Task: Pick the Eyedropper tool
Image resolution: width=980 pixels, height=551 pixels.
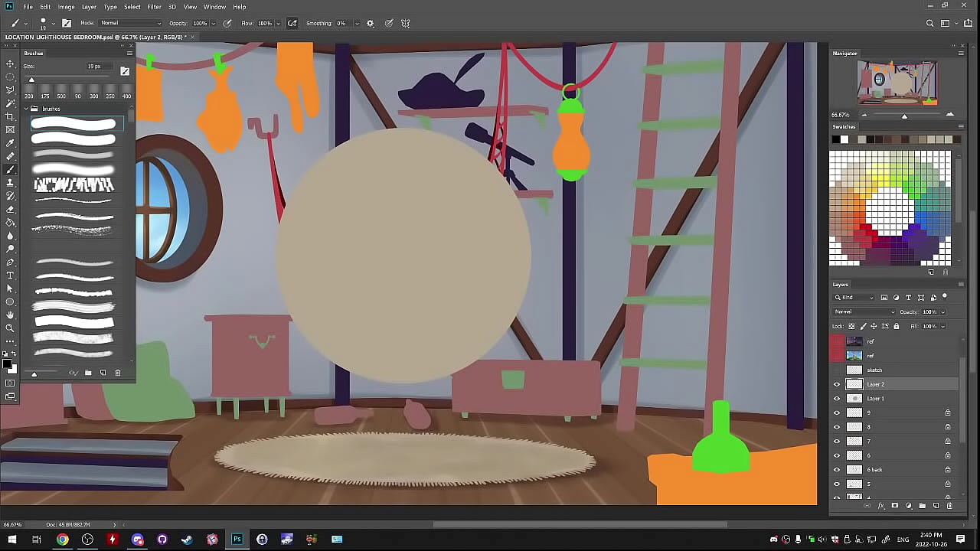Action: pyautogui.click(x=10, y=143)
